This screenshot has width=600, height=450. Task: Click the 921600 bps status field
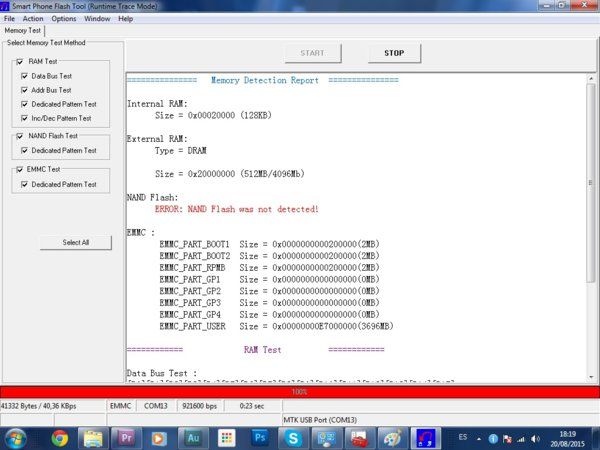pos(200,406)
